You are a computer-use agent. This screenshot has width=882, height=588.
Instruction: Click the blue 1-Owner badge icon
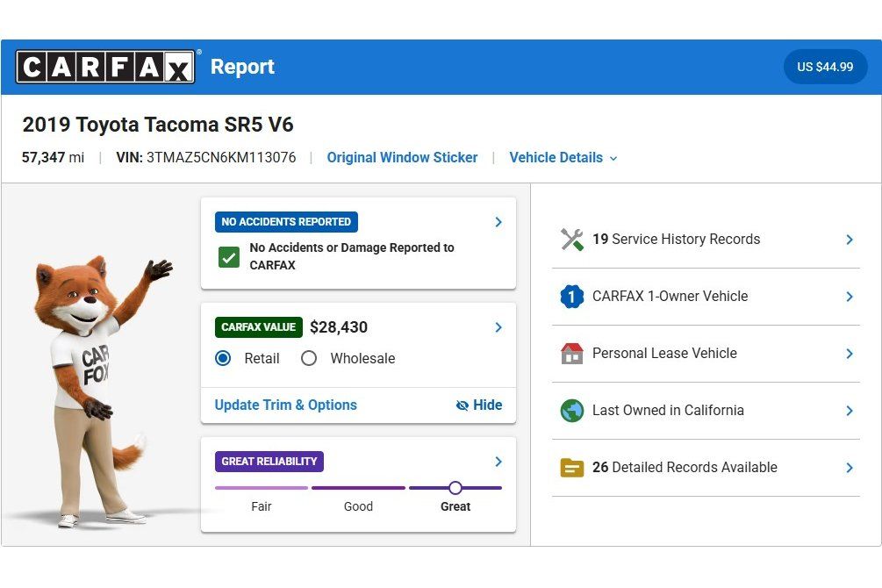coord(572,297)
